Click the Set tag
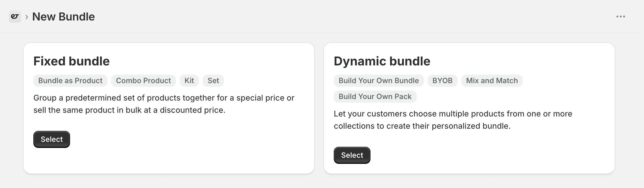 point(213,81)
